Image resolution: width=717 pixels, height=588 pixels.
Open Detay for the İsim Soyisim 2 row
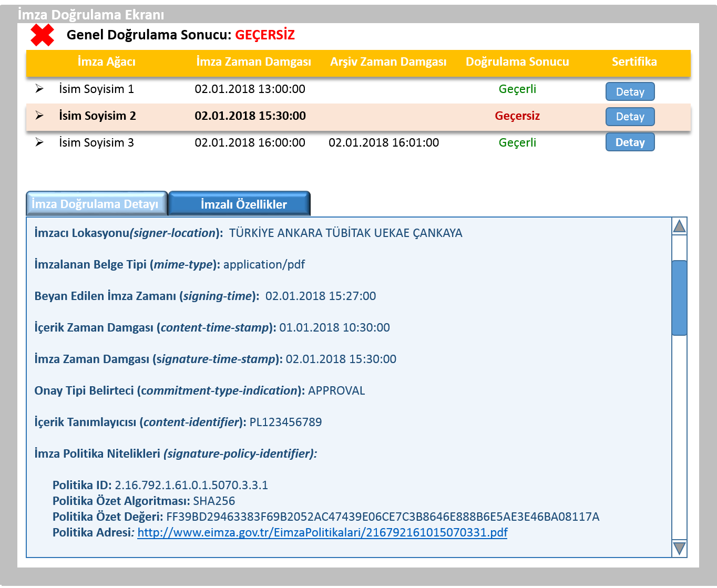tap(630, 117)
